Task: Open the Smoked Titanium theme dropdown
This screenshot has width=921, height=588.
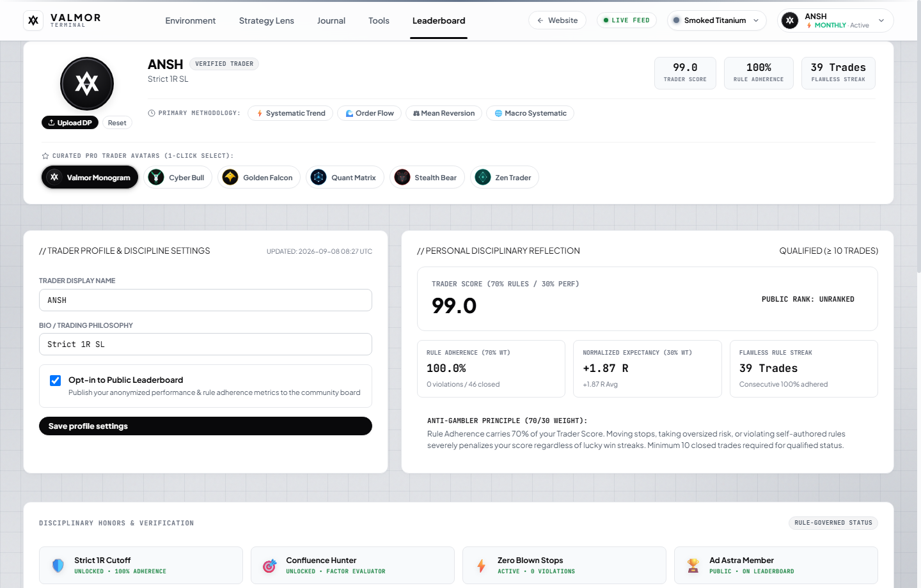Action: click(716, 20)
